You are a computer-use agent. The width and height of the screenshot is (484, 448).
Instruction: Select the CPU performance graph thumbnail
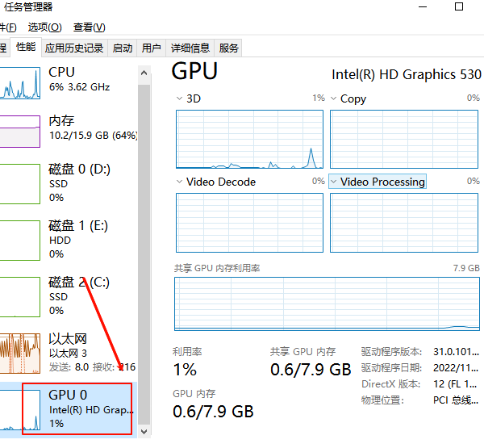click(x=20, y=84)
